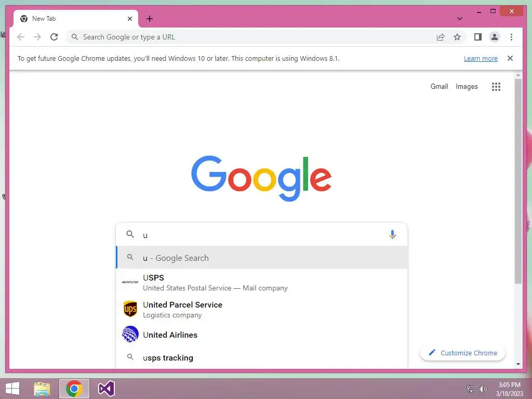Focus the address bar URL field
532x399 pixels.
click(251, 37)
